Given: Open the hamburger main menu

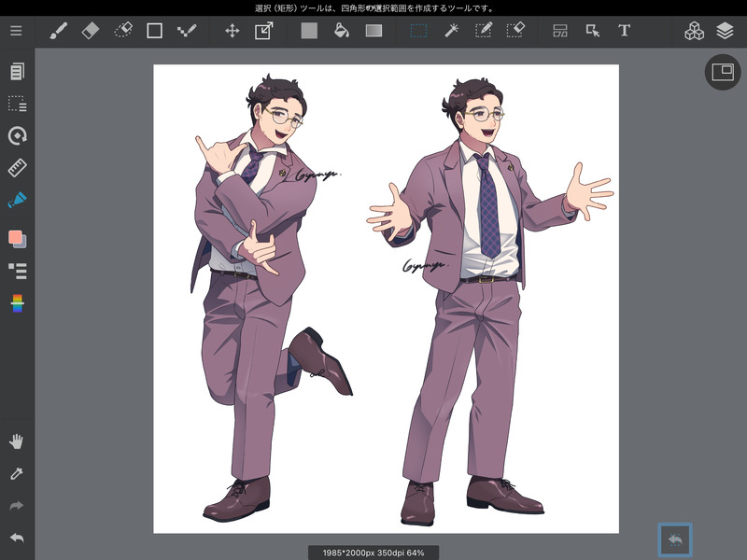Looking at the screenshot, I should point(16,31).
